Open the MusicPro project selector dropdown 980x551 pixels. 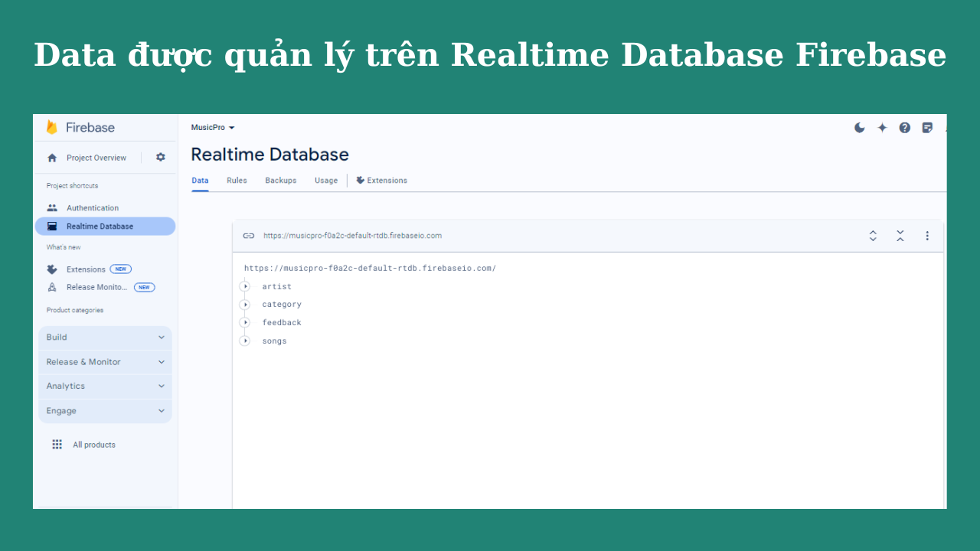tap(213, 128)
